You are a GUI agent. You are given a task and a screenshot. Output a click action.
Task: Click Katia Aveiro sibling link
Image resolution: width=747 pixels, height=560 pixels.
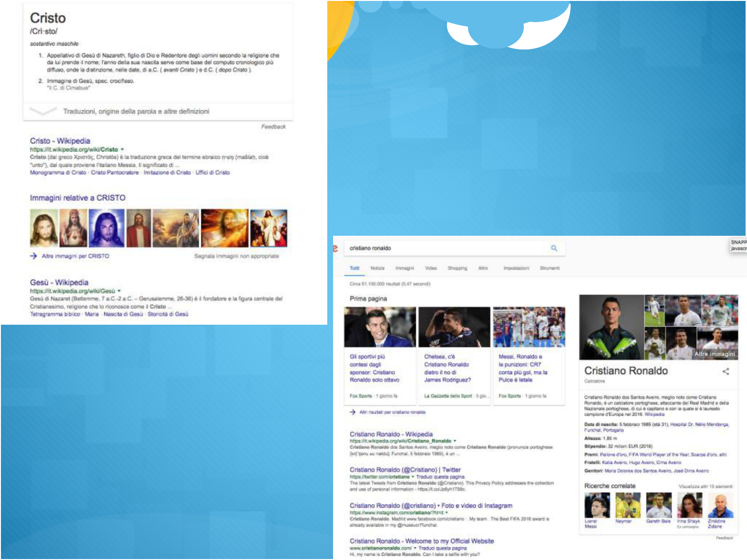614,463
